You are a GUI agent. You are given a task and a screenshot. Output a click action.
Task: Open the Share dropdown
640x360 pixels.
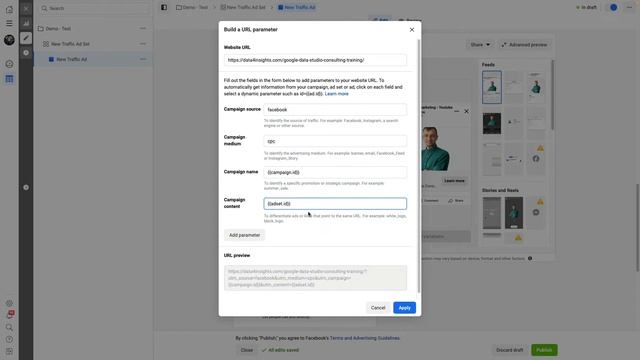[x=480, y=44]
